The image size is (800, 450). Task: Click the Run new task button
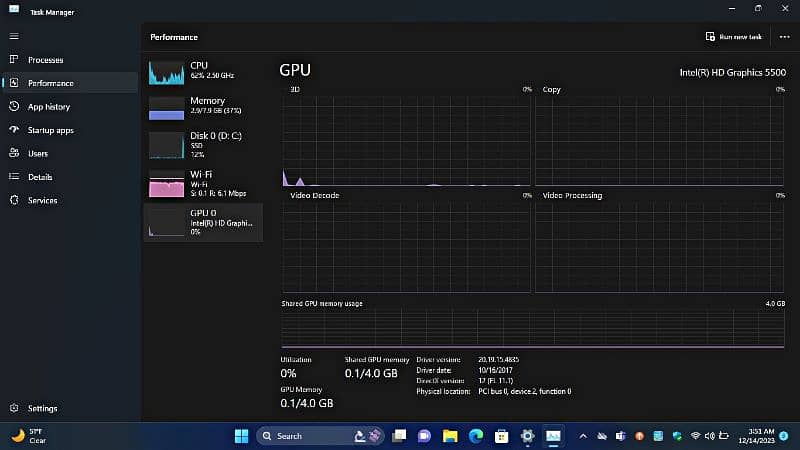click(733, 37)
